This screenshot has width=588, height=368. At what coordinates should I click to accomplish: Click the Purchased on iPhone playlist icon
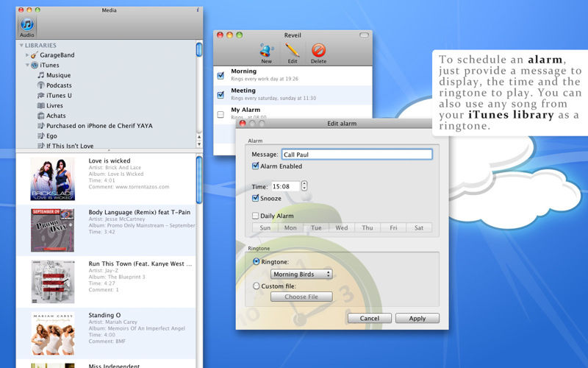41,126
